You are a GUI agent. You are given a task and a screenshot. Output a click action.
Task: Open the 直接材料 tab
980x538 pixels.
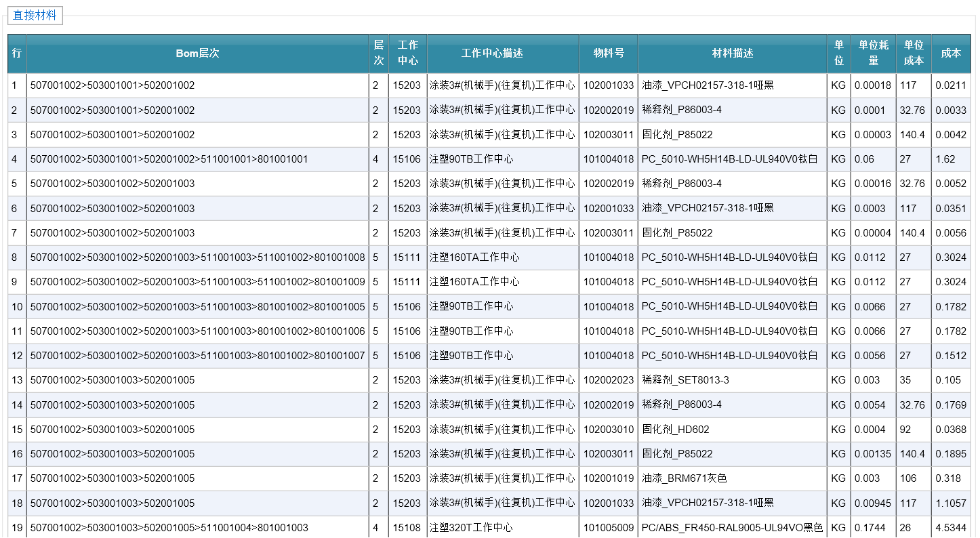point(35,16)
